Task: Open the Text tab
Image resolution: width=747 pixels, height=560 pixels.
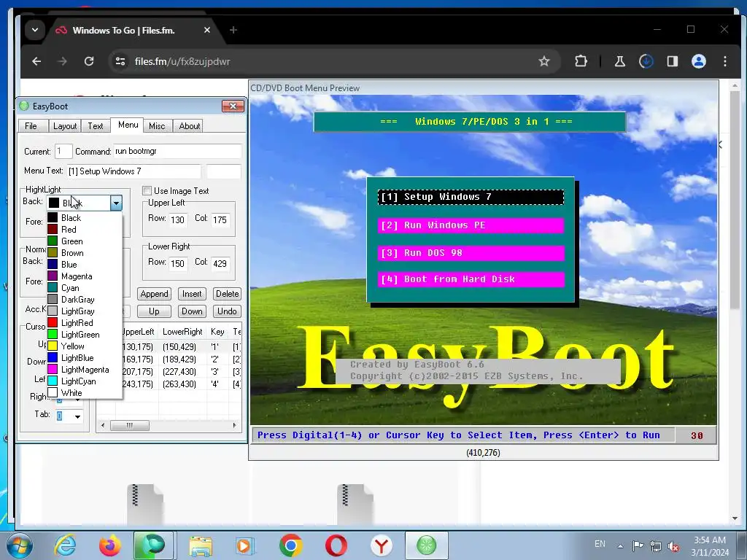Action: [96, 126]
